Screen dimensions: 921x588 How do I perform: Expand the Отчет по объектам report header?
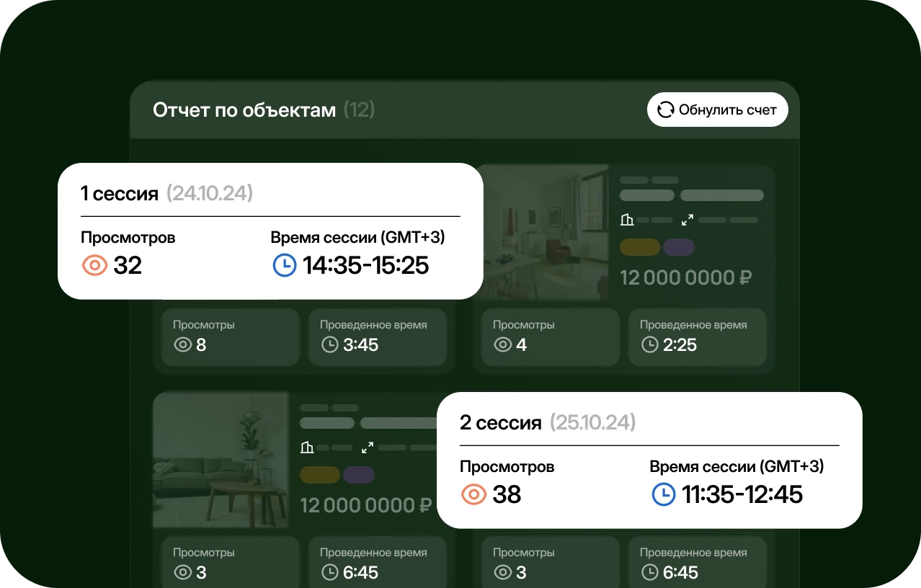tap(244, 110)
